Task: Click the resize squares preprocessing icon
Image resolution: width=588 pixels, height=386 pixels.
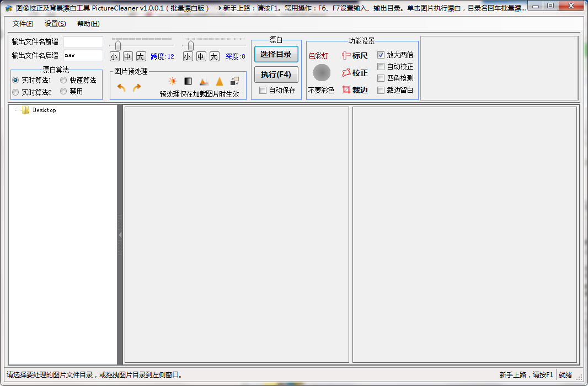Action: click(235, 81)
